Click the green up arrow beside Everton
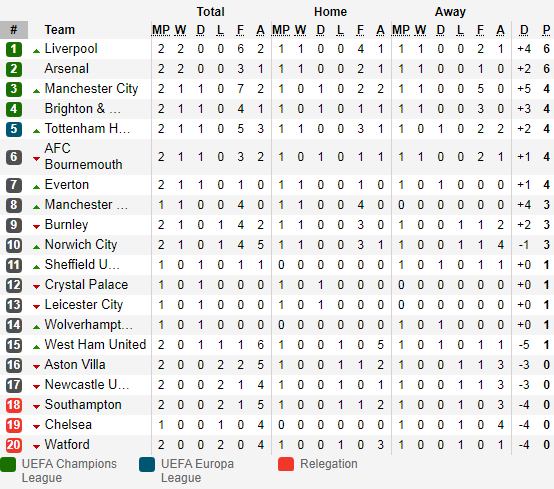554x489 pixels. pos(36,187)
